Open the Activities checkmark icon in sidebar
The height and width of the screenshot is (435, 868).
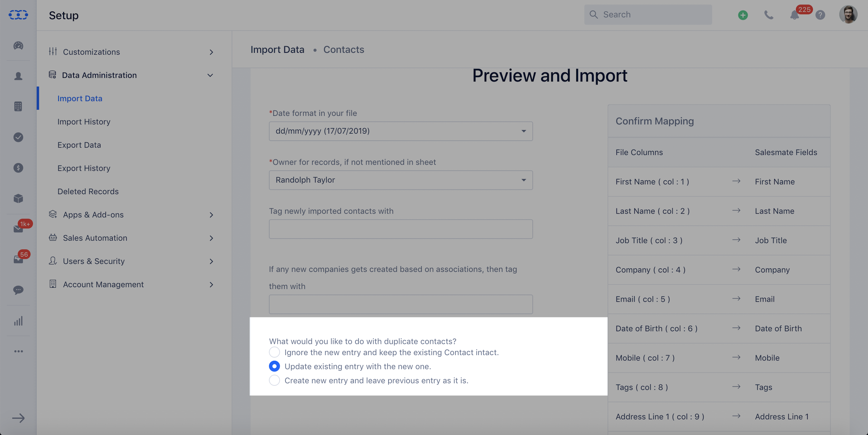[18, 137]
